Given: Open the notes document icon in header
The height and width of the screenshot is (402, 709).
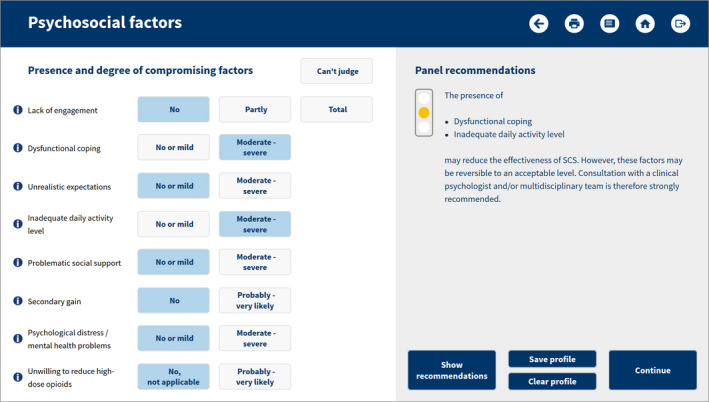Looking at the screenshot, I should point(610,24).
